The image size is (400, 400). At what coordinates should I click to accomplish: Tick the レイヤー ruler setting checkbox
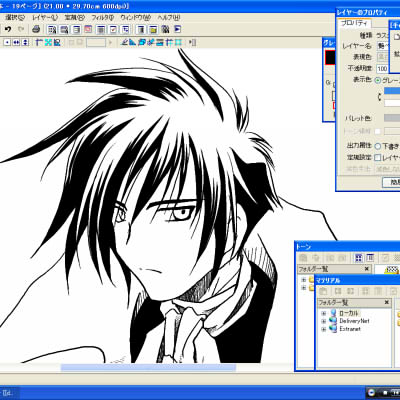click(x=378, y=157)
